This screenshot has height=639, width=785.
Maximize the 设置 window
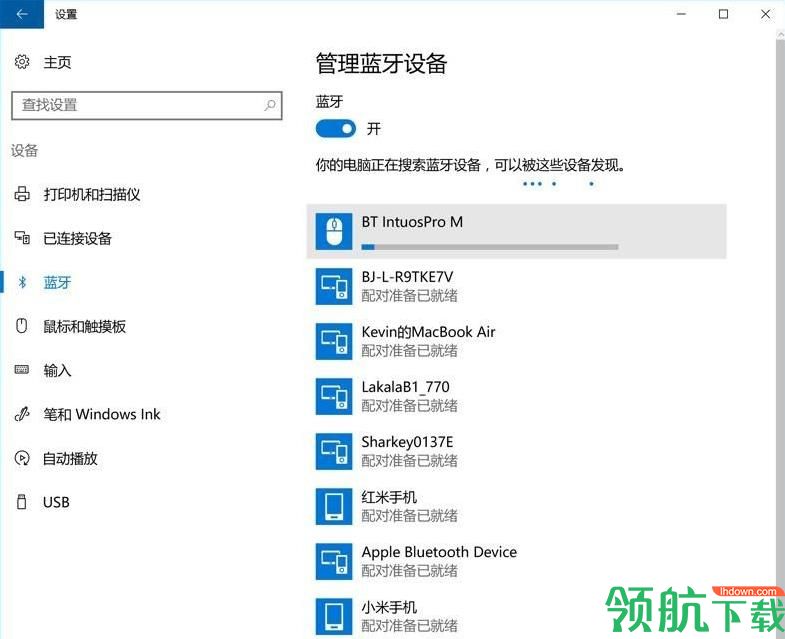point(723,14)
